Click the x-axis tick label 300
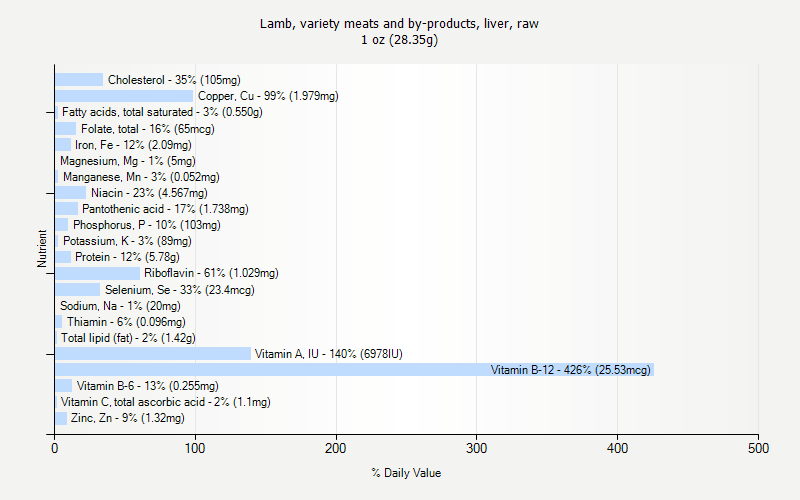The width and height of the screenshot is (800, 500). coord(477,448)
